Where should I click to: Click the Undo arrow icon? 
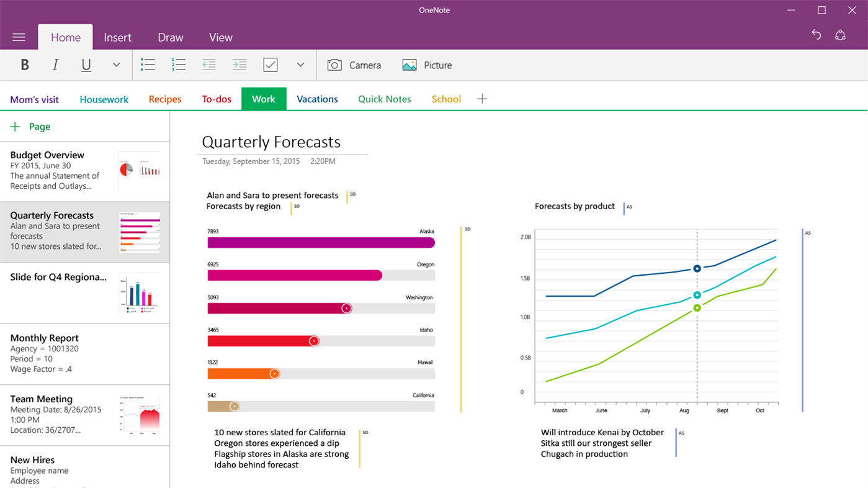(x=817, y=35)
